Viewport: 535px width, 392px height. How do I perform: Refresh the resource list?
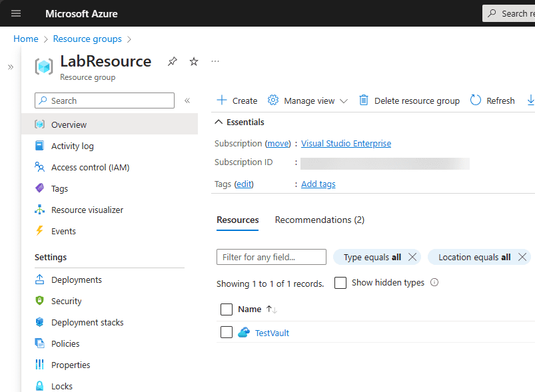(492, 100)
